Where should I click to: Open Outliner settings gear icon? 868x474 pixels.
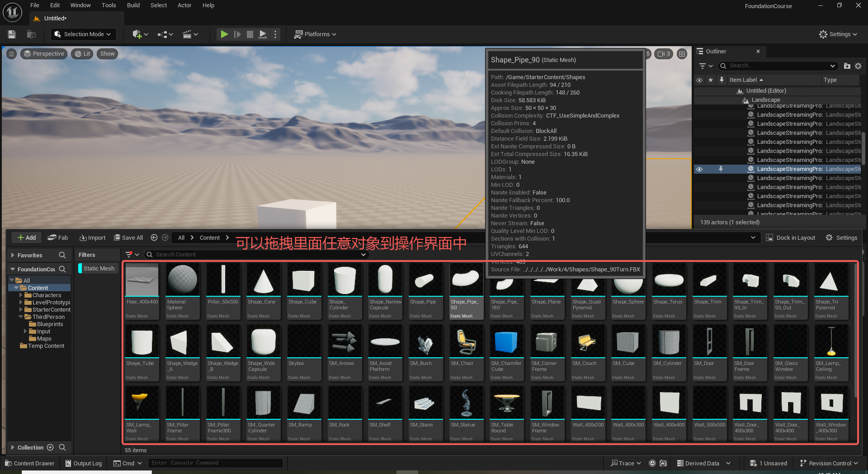click(x=858, y=66)
